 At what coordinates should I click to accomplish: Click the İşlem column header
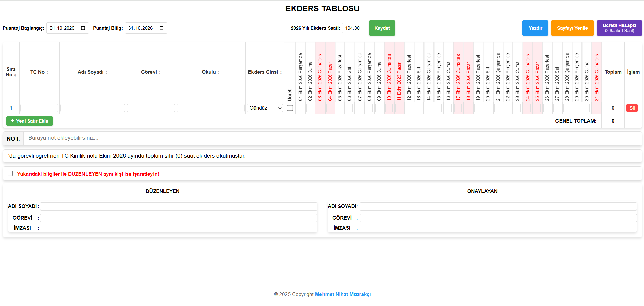pyautogui.click(x=633, y=72)
